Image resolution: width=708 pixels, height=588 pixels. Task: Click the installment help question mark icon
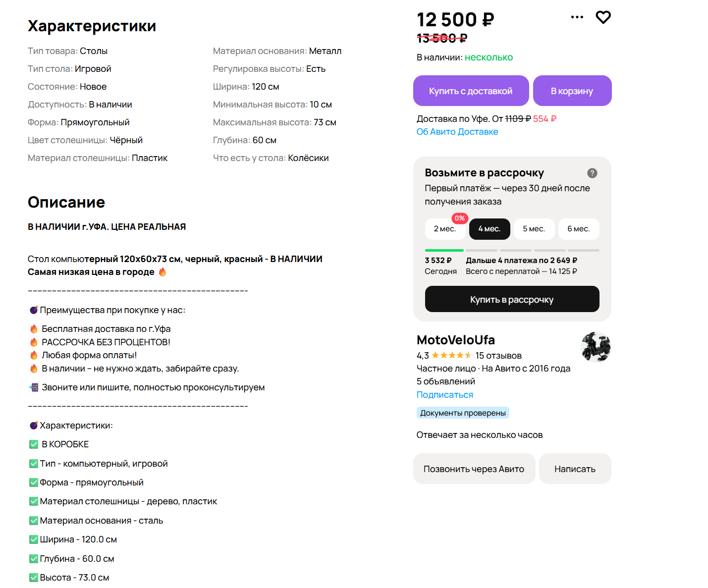pyautogui.click(x=592, y=173)
